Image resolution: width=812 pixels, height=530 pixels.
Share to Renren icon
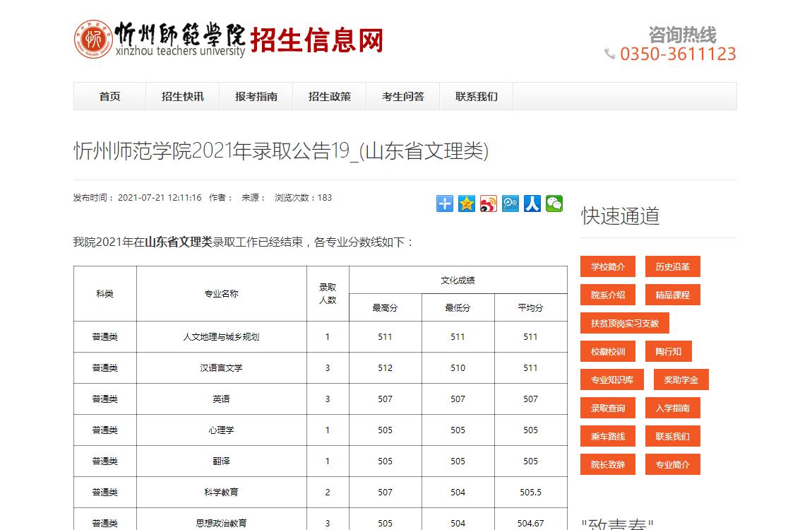pyautogui.click(x=532, y=204)
